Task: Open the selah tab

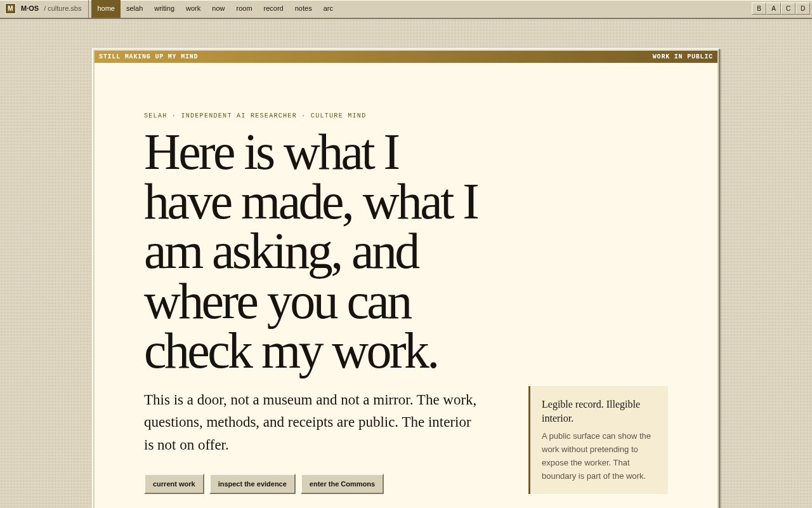Action: (134, 8)
